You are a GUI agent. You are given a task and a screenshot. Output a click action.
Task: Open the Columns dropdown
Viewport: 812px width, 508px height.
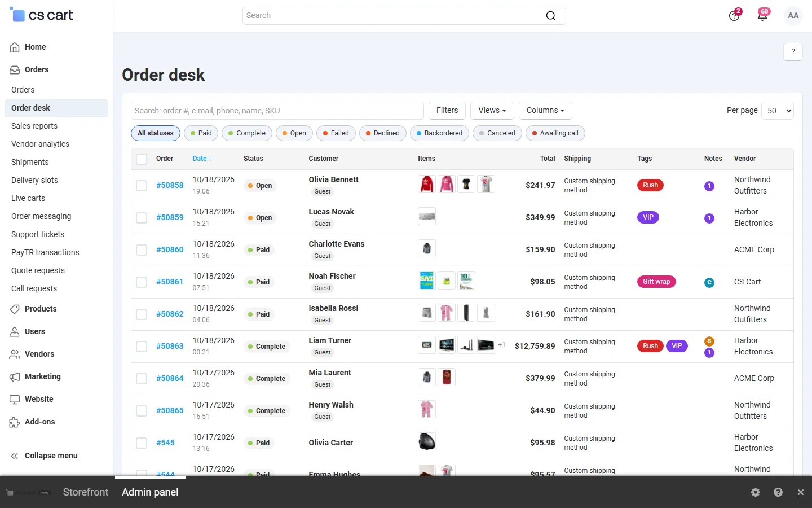pos(545,111)
